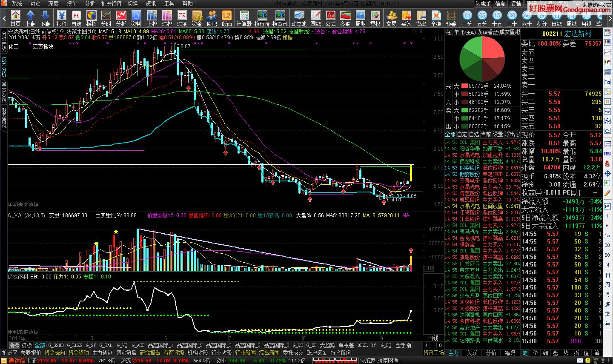613x364 pixels.
Task: Open the 深排 ranking icon
Action: [167, 18]
